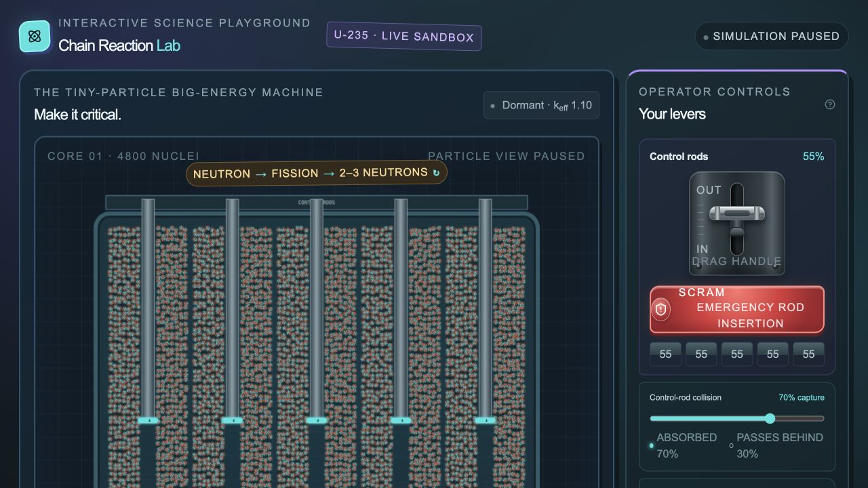The height and width of the screenshot is (488, 868).
Task: Open the help question-mark icon in Operator Controls
Action: coord(829,104)
